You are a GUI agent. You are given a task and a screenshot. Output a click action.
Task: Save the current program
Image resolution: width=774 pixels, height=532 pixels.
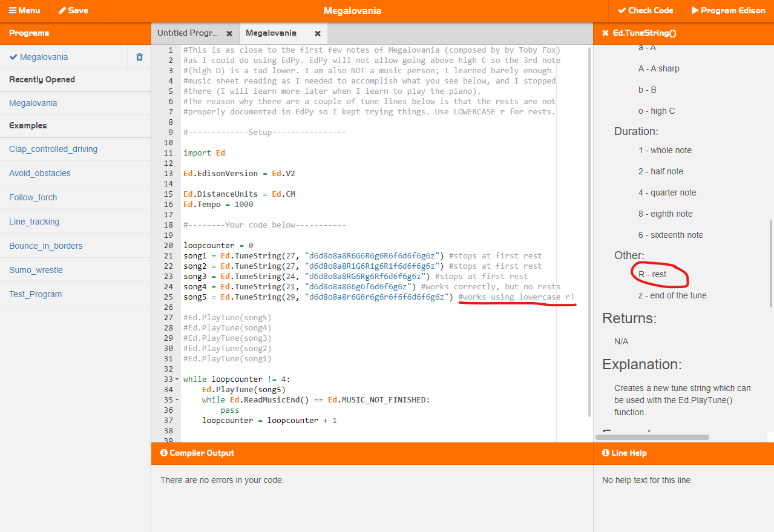coord(73,11)
